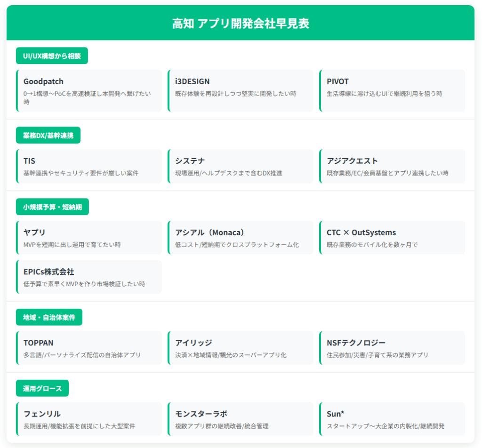482x448 pixels.
Task: Click description 既存業務/EC/会員基盤とアプリ連携したい時
Action: tap(387, 173)
